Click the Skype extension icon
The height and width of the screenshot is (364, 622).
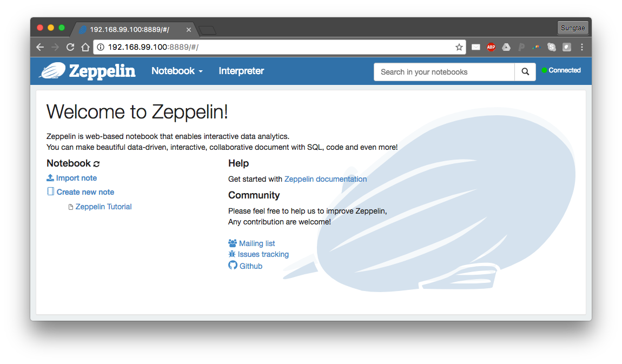tap(551, 47)
